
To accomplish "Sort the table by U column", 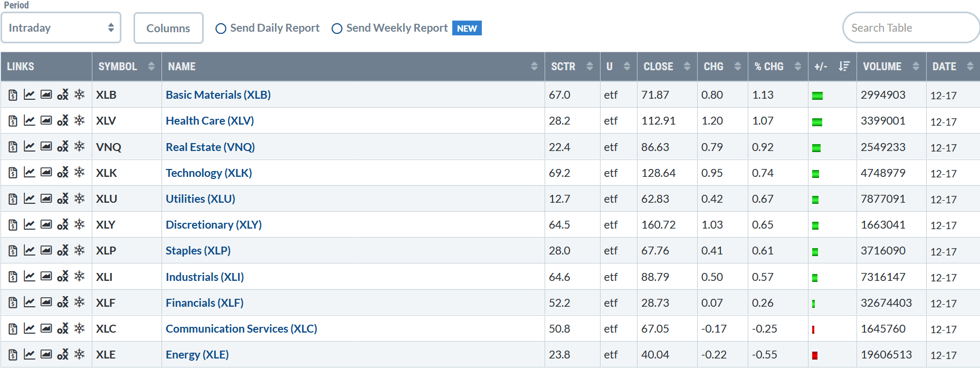I will coord(619,67).
